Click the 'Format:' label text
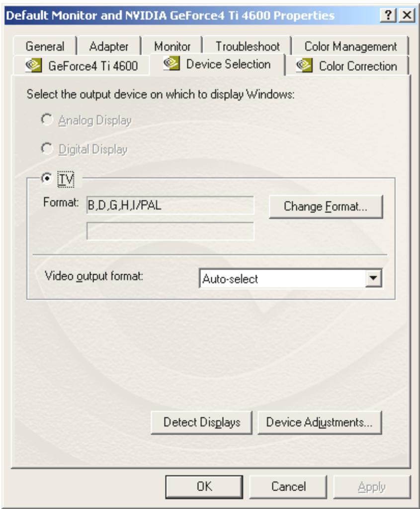Screen dimensions: 420x509 point(61,202)
